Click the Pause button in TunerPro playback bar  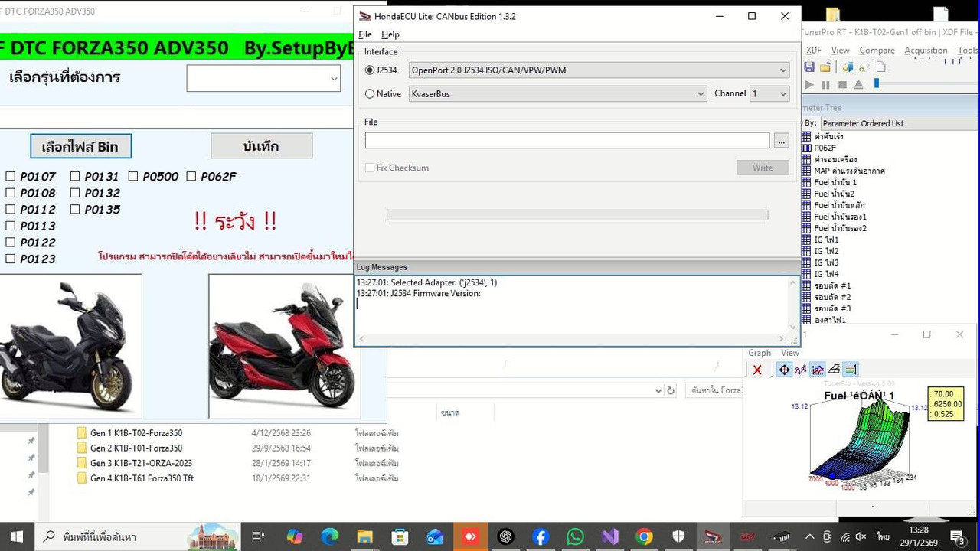tap(825, 85)
